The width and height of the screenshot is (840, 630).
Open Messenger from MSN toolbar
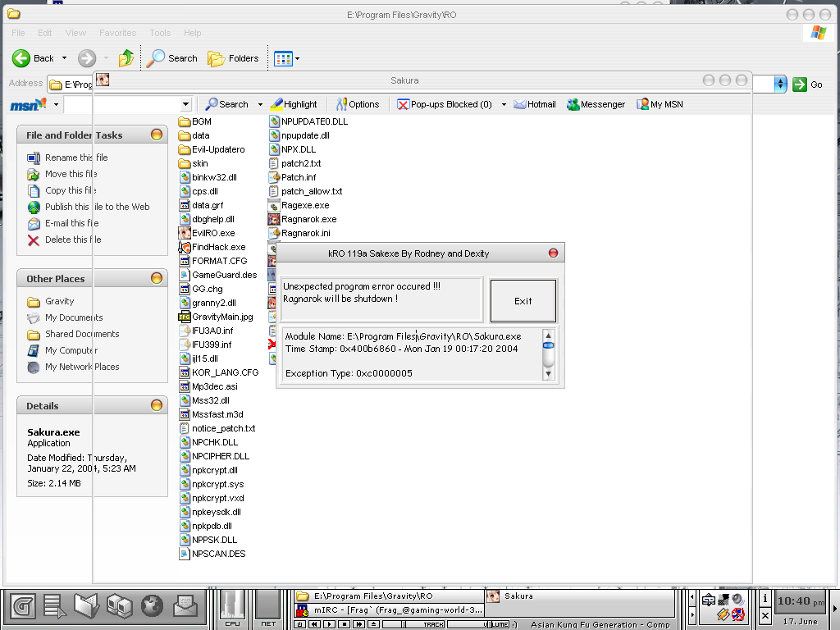point(596,104)
